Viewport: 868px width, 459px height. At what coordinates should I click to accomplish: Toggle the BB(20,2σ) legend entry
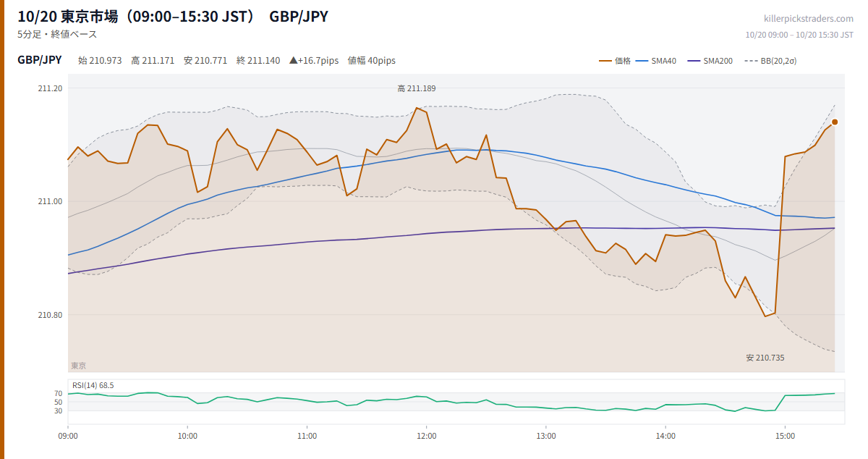771,61
